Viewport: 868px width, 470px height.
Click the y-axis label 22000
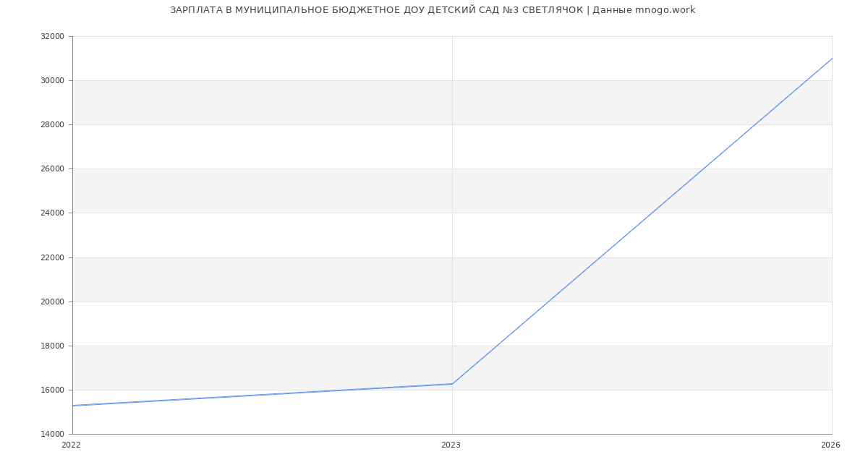point(52,257)
